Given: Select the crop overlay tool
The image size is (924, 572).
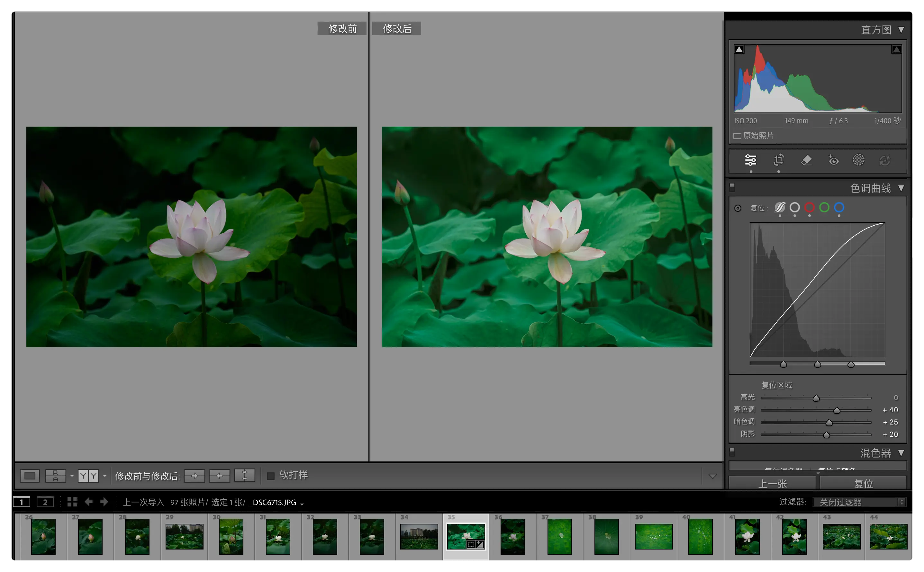Looking at the screenshot, I should click(778, 160).
